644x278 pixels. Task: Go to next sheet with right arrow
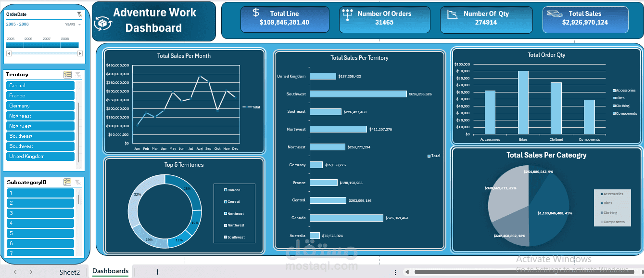(31, 272)
